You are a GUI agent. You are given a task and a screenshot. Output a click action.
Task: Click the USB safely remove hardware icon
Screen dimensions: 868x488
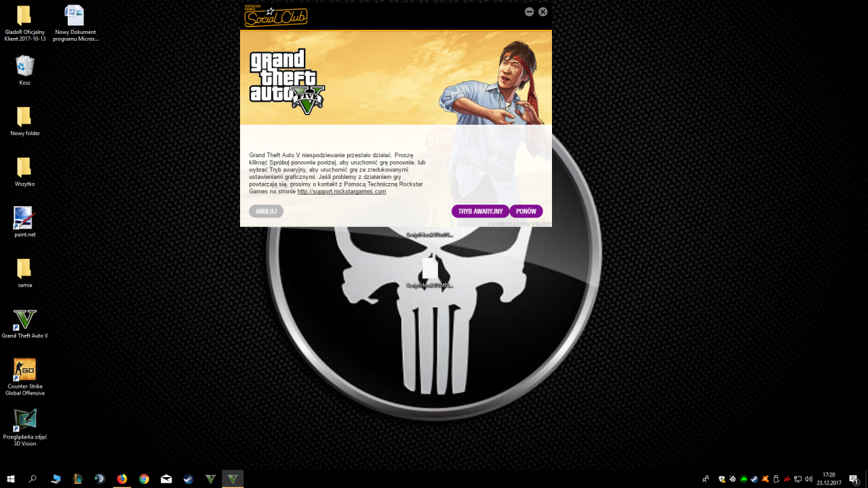click(x=776, y=479)
